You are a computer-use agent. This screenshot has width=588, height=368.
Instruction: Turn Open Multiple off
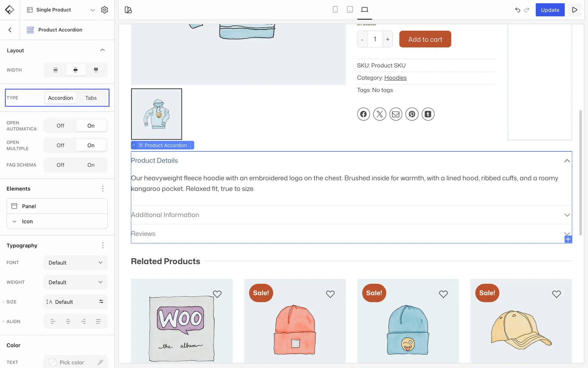click(60, 145)
